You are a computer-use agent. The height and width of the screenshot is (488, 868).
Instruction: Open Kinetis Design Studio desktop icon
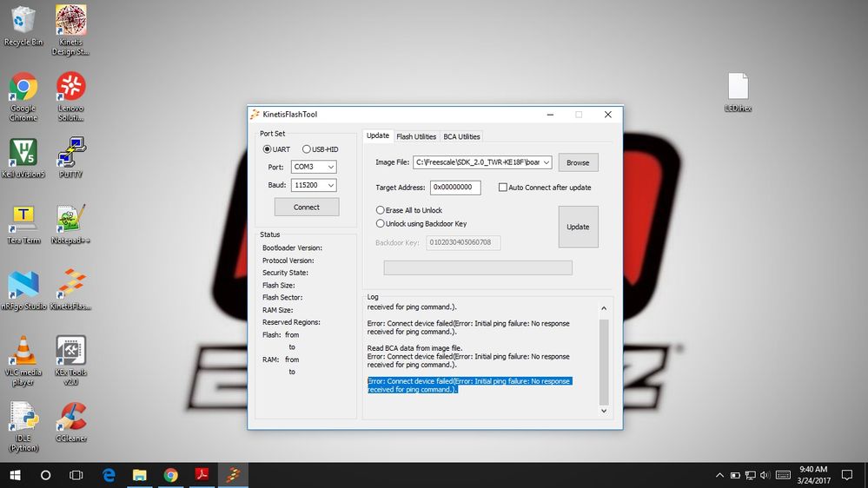click(71, 30)
